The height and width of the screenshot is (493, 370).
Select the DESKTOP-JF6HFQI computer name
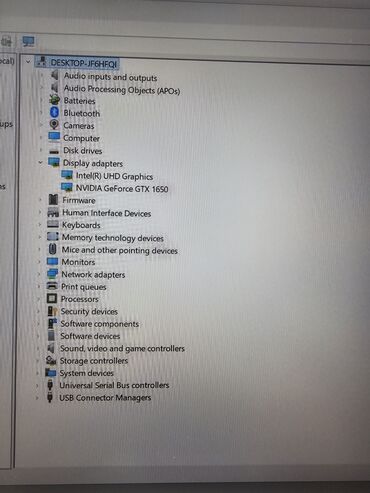pyautogui.click(x=83, y=63)
